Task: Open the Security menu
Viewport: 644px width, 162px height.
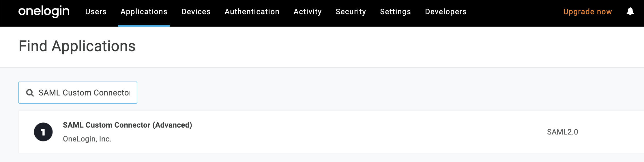Action: point(351,12)
